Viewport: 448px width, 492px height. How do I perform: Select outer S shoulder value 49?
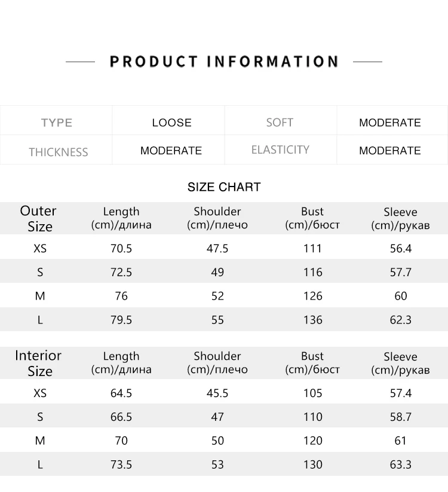click(217, 272)
